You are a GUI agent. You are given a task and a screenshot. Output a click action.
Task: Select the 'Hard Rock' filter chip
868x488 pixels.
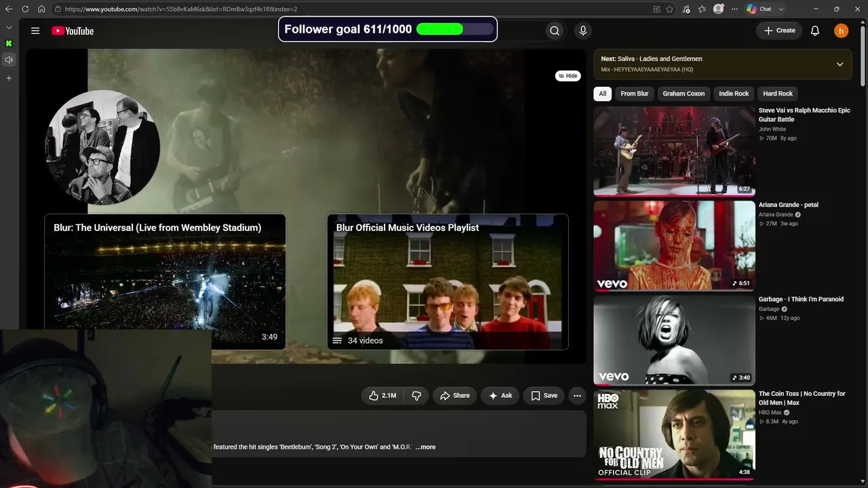tap(778, 94)
